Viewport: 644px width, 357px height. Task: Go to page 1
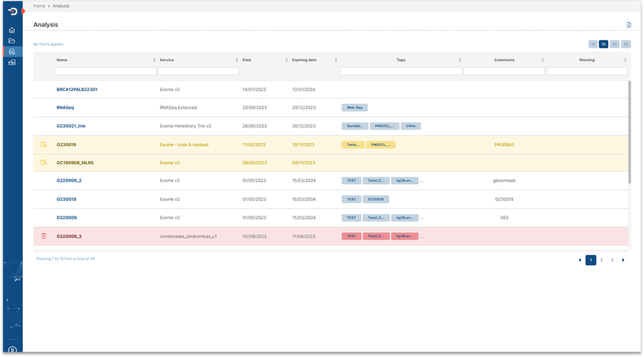coord(591,260)
